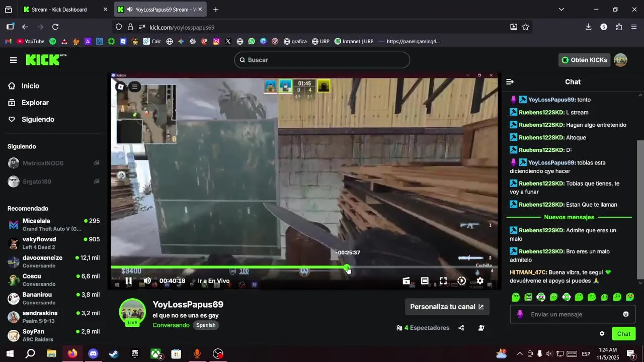Open a new browser tab with plus
The height and width of the screenshot is (362, 644).
coord(216,10)
